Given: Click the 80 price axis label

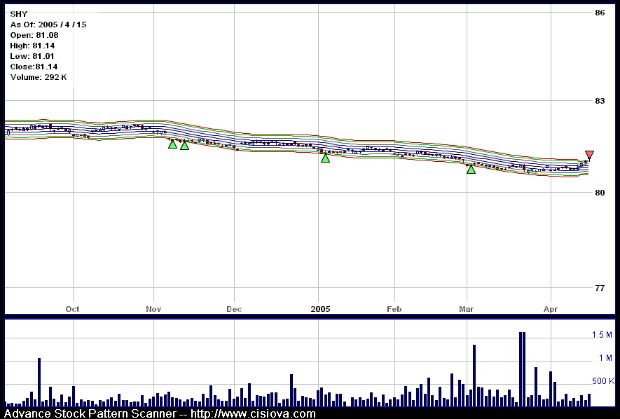Looking at the screenshot, I should click(600, 193).
